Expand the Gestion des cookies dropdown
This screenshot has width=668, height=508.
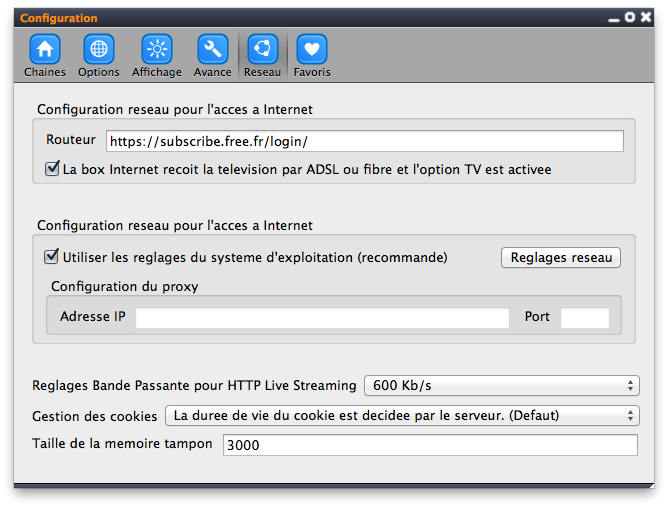(x=402, y=416)
